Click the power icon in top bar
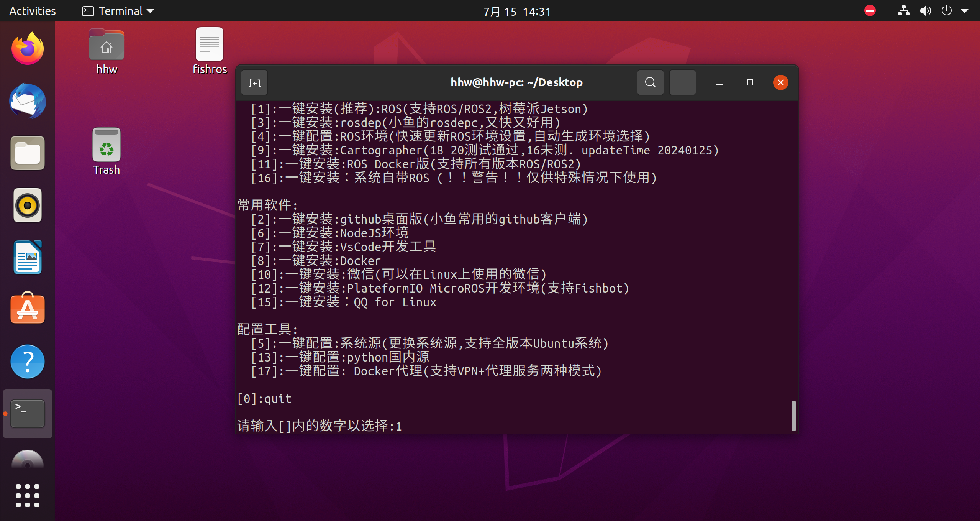 coord(946,10)
